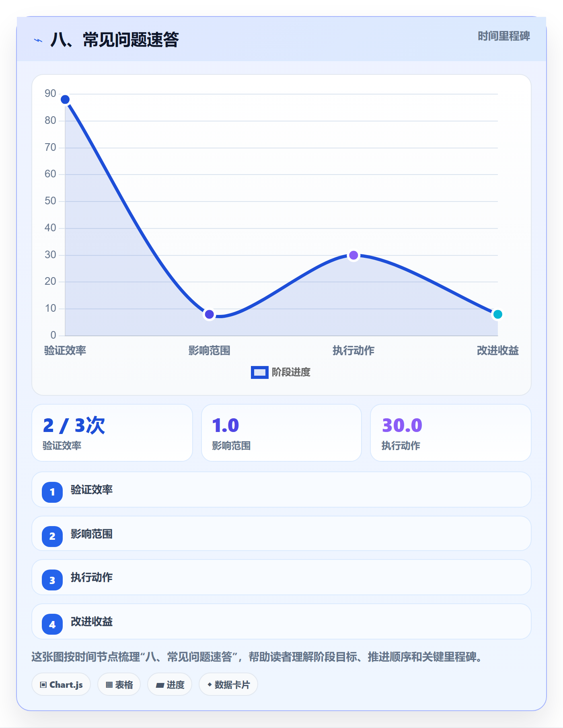Image resolution: width=563 pixels, height=728 pixels.
Task: Select the purple 执行动作 data point
Action: click(x=353, y=255)
